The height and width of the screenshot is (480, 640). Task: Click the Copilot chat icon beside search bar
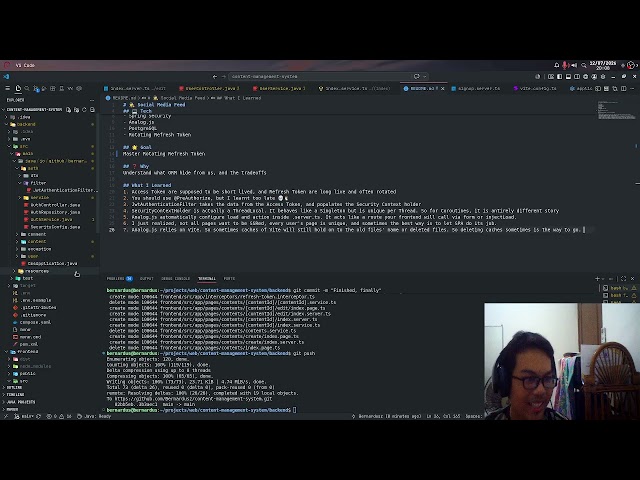(x=416, y=76)
